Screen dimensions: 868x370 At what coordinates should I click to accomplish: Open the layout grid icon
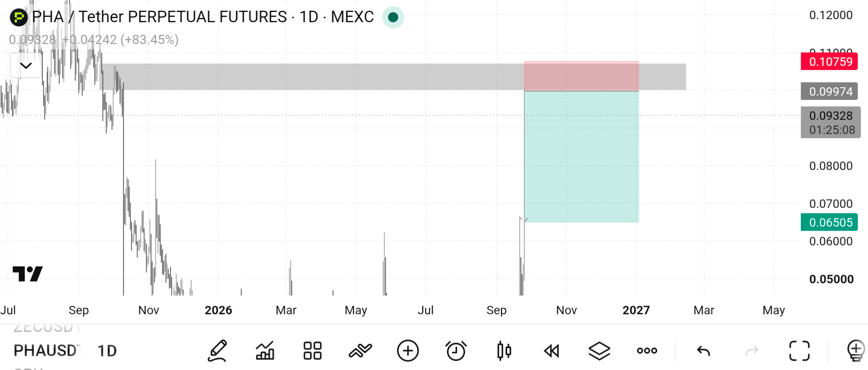tap(312, 350)
